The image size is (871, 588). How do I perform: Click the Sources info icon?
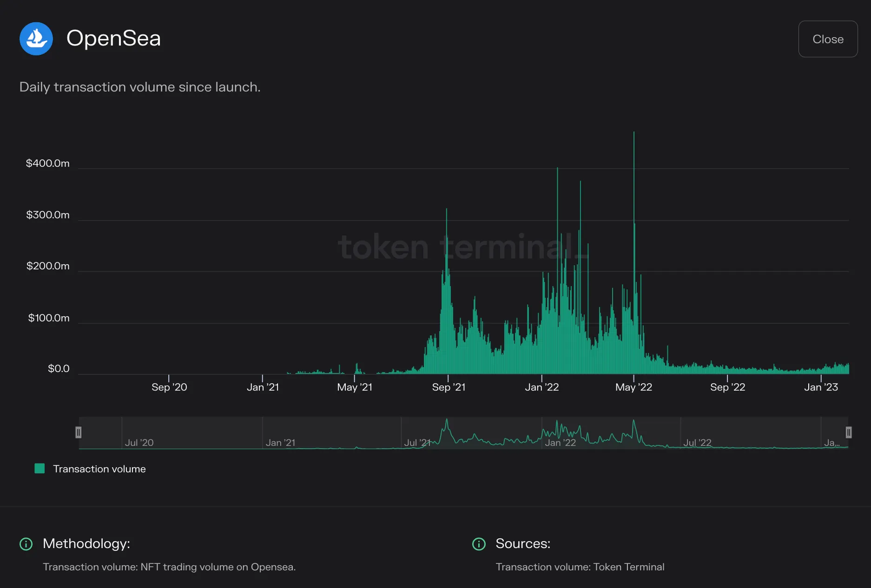click(x=479, y=544)
